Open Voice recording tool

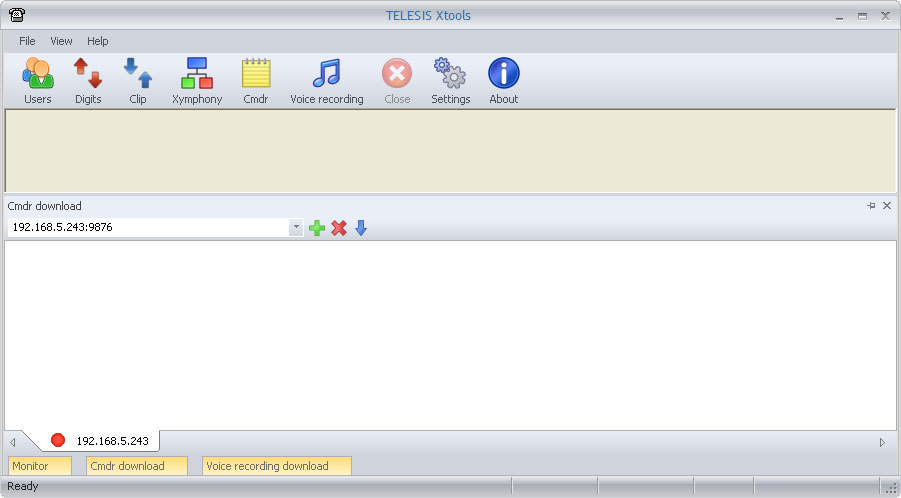[326, 81]
